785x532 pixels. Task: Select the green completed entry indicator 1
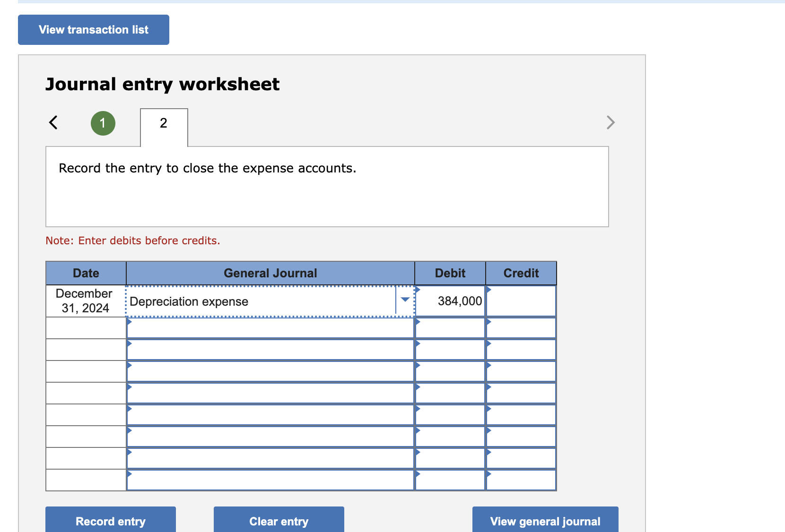pos(103,123)
